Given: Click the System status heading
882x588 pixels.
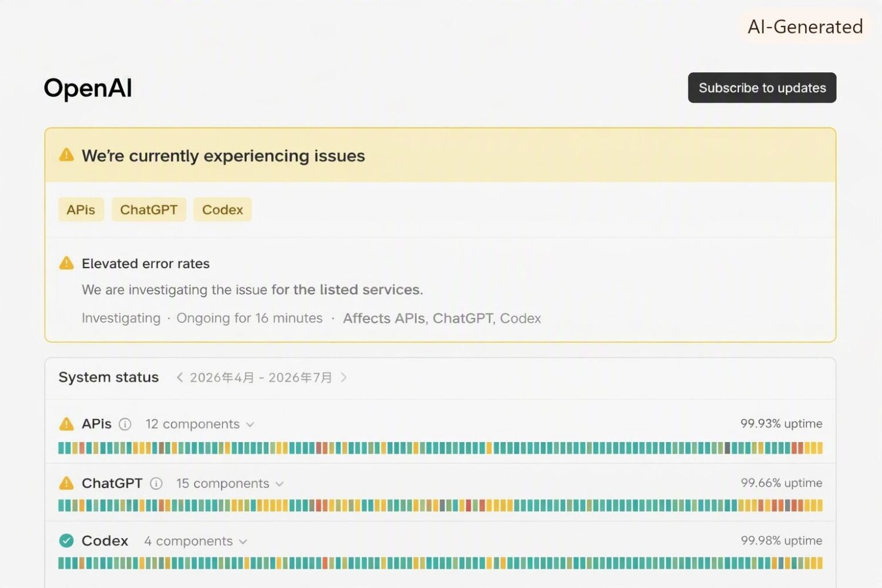Looking at the screenshot, I should pyautogui.click(x=109, y=377).
